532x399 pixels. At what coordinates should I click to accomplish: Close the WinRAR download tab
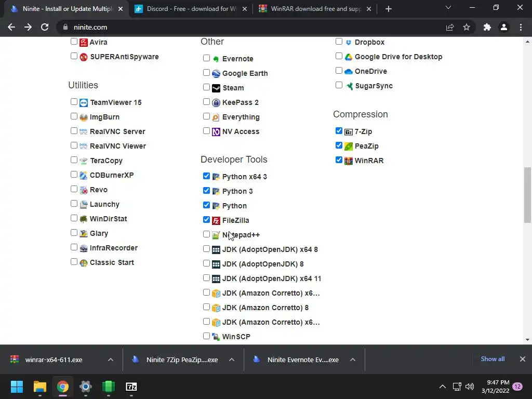(369, 9)
